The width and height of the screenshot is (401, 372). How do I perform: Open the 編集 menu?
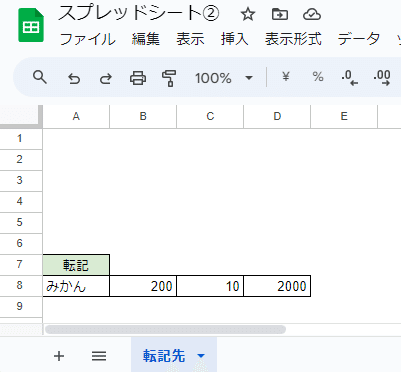click(x=146, y=39)
